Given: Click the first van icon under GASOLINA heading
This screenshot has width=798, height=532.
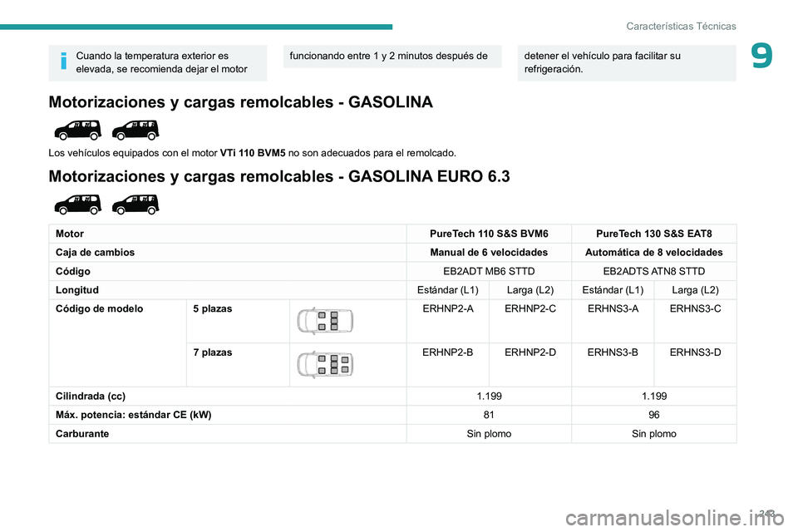Looking at the screenshot, I should point(78,130).
